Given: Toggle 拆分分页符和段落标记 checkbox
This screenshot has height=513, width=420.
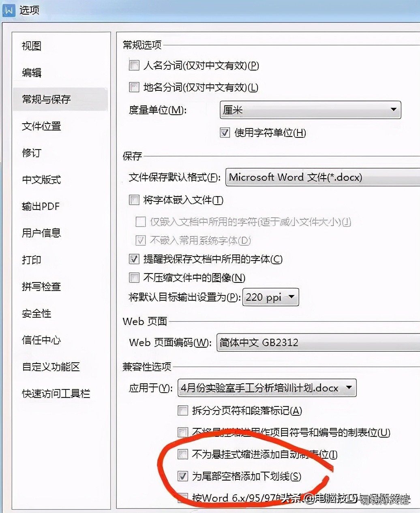Looking at the screenshot, I should 183,410.
